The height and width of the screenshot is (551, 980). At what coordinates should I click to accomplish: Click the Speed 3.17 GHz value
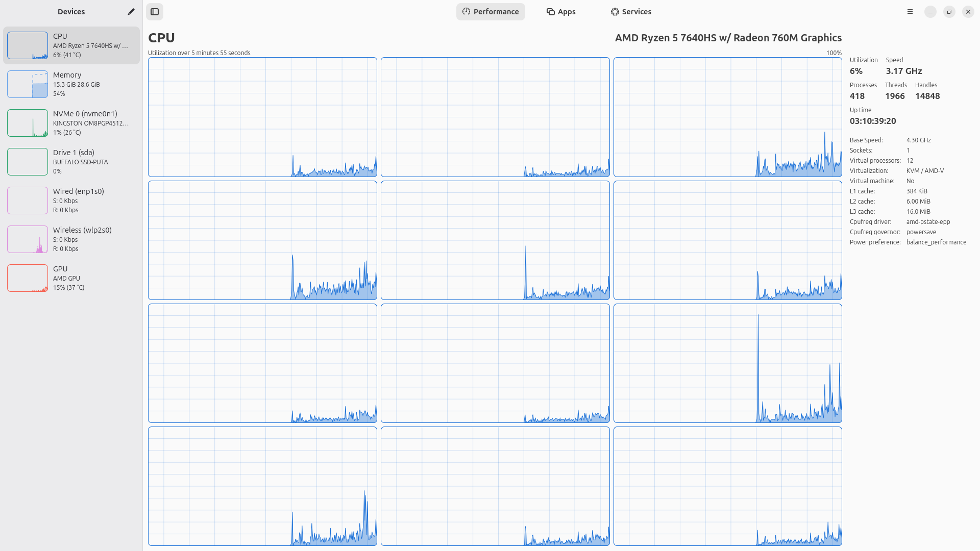(904, 71)
